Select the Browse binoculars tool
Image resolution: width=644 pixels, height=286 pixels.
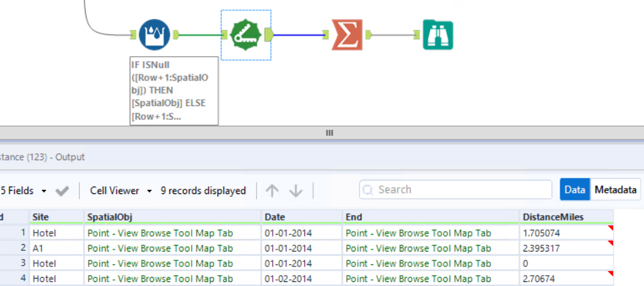[438, 35]
